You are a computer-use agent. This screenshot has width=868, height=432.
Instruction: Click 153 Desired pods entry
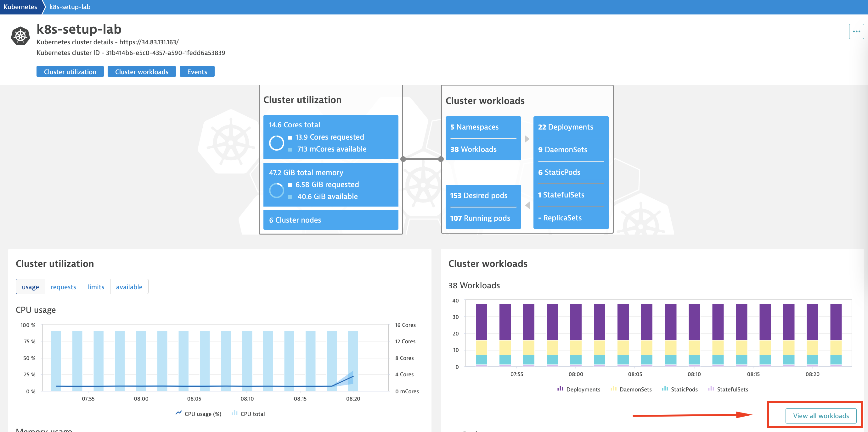tap(478, 195)
